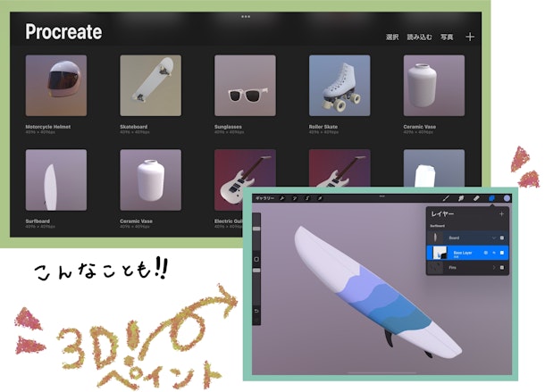This screenshot has height=392, width=545.
Task: Toggle visibility checkbox of Fins layer
Action: point(502,267)
